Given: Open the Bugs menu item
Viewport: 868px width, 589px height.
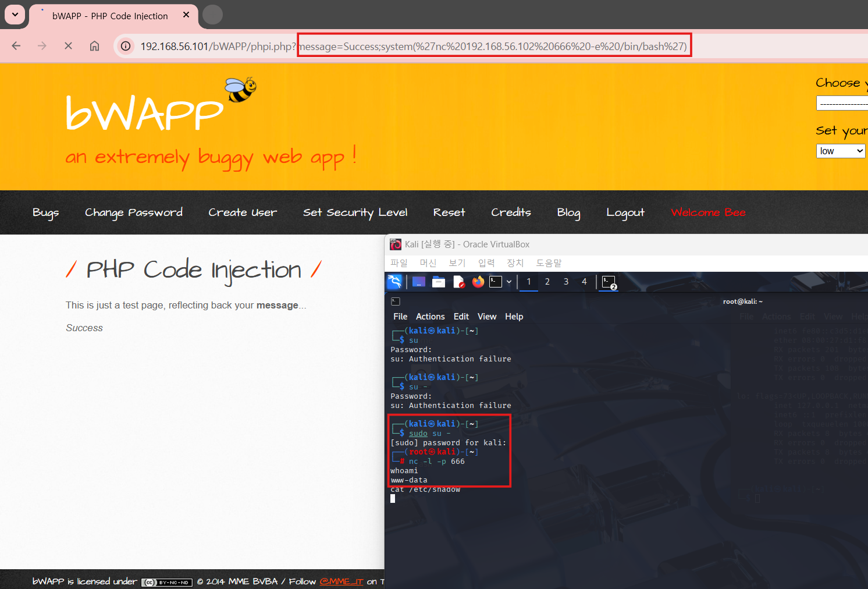Looking at the screenshot, I should (x=45, y=212).
